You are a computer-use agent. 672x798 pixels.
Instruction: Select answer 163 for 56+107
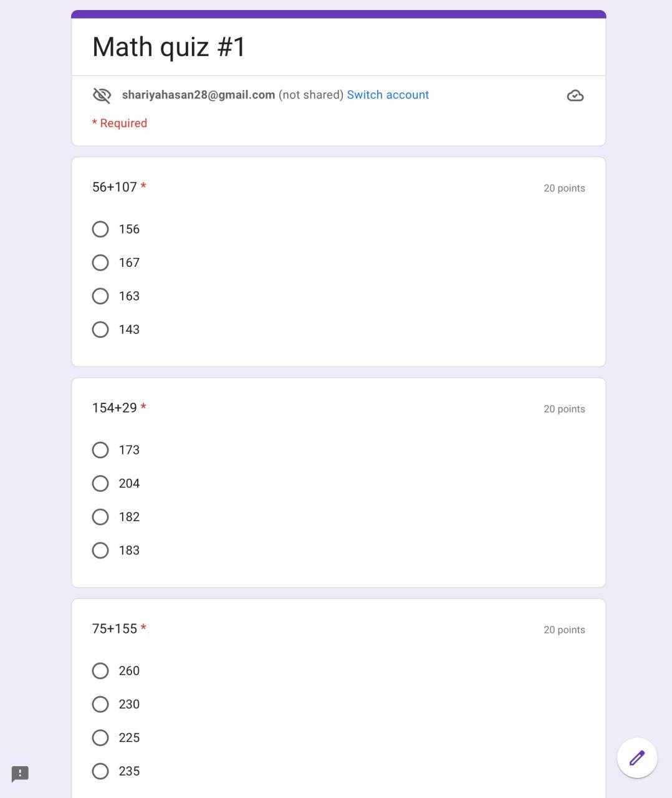(100, 296)
